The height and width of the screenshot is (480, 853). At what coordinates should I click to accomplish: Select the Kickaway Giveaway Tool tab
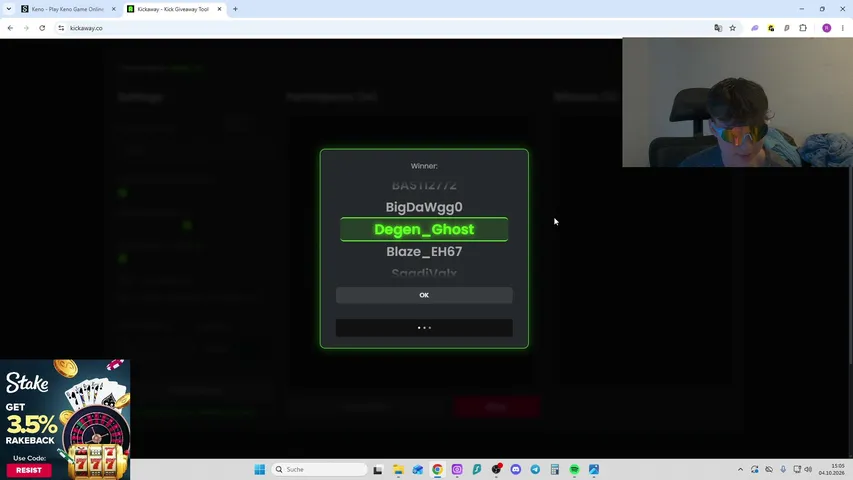pyautogui.click(x=173, y=9)
